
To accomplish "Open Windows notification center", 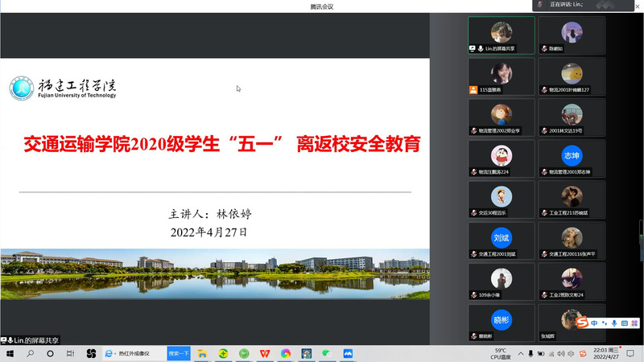I will [630, 353].
